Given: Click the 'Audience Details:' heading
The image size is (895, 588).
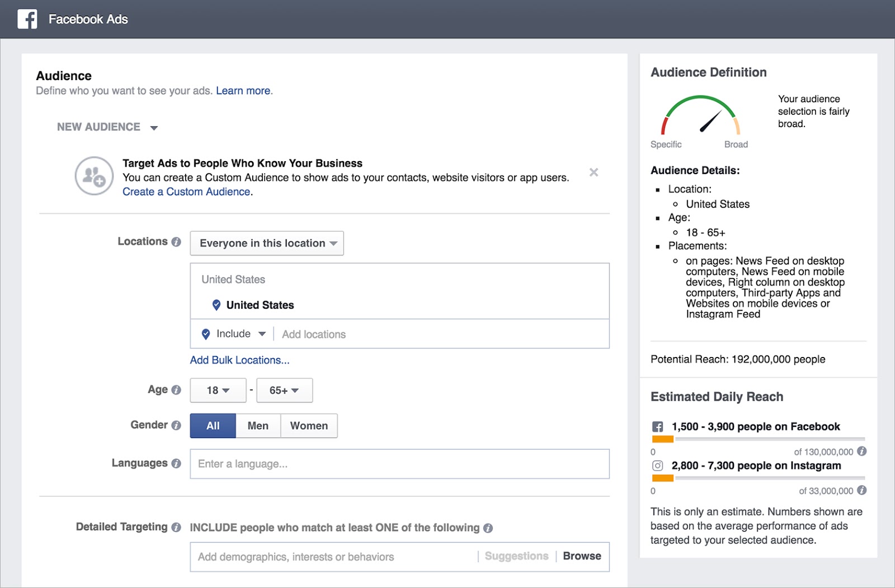Looking at the screenshot, I should pos(695,170).
